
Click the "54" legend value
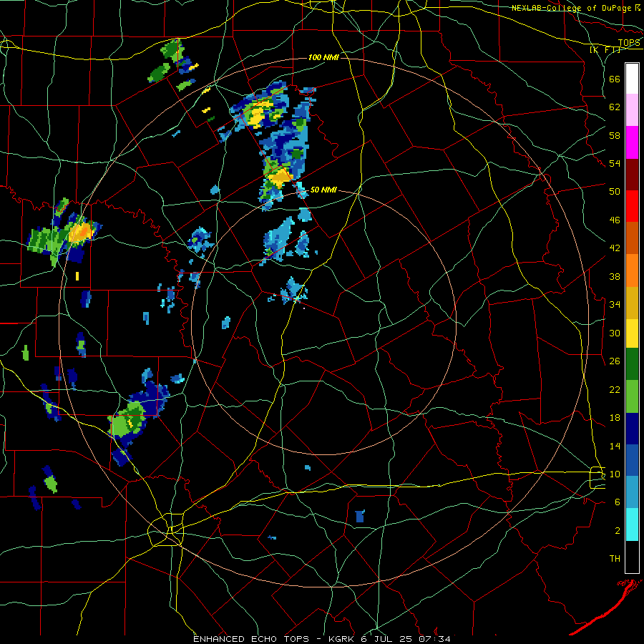click(615, 163)
